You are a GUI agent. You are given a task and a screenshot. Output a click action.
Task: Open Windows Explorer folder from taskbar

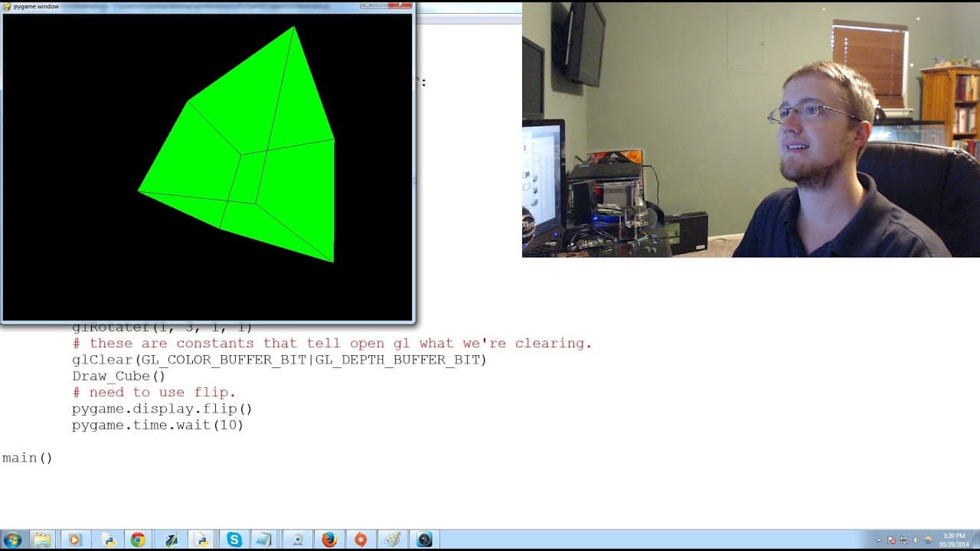tap(42, 540)
